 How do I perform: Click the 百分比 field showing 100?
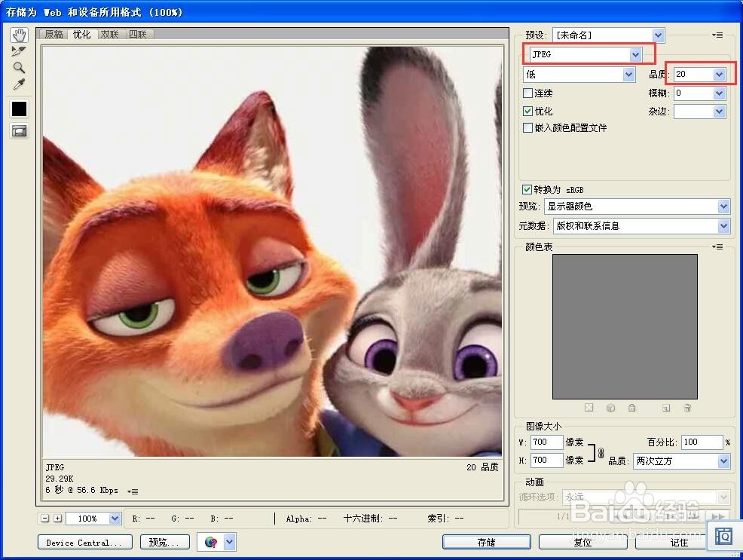click(702, 442)
